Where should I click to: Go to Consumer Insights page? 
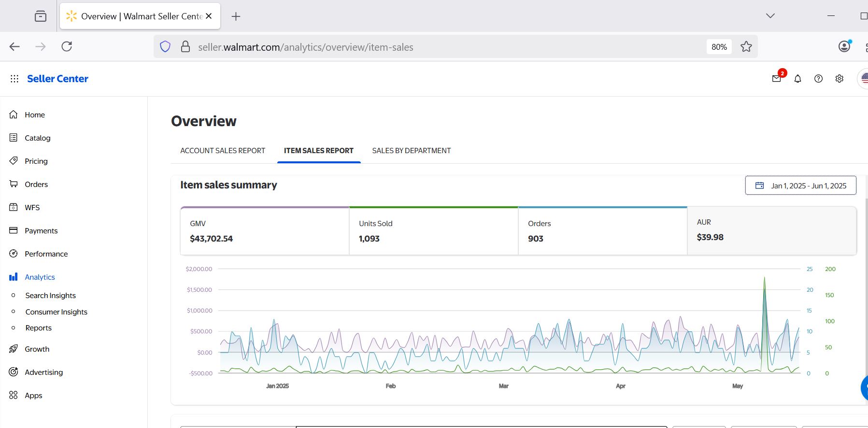56,312
